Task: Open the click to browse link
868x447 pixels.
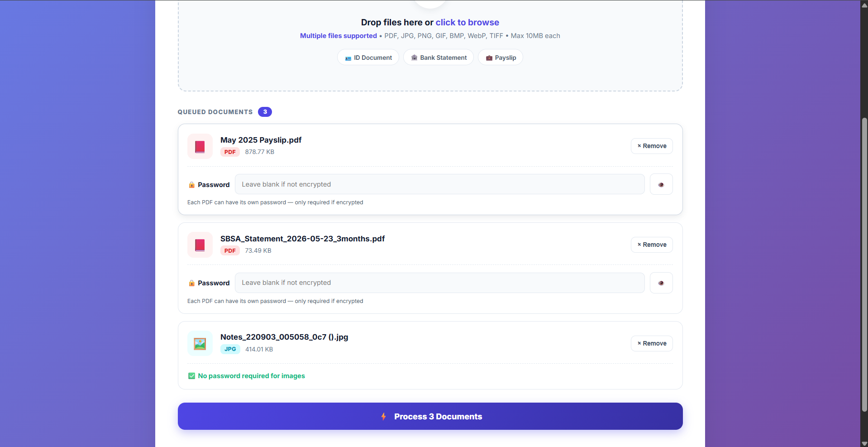Action: (467, 22)
